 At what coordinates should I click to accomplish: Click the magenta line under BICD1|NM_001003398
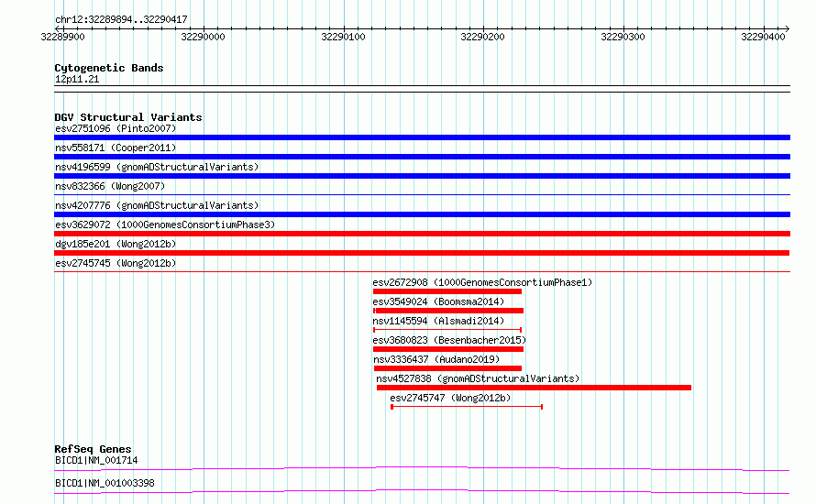tap(422, 491)
